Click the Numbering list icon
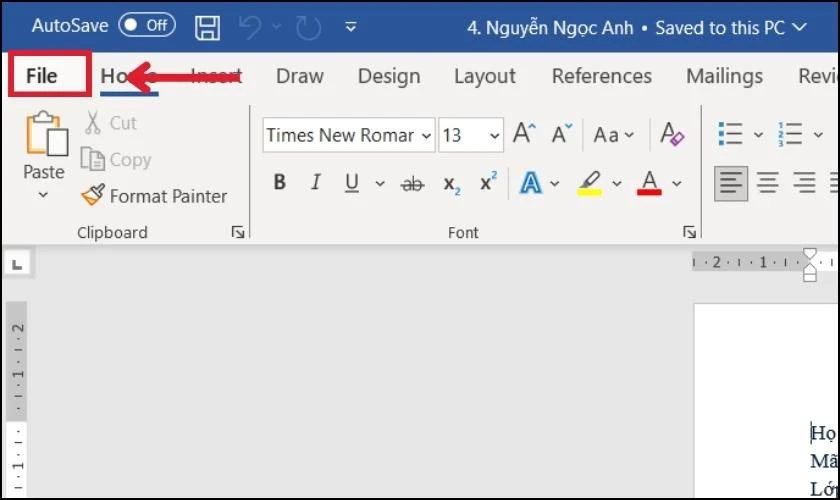 click(790, 133)
